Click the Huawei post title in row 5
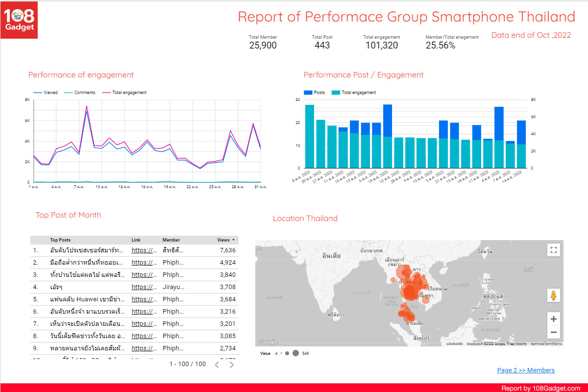 (x=87, y=299)
